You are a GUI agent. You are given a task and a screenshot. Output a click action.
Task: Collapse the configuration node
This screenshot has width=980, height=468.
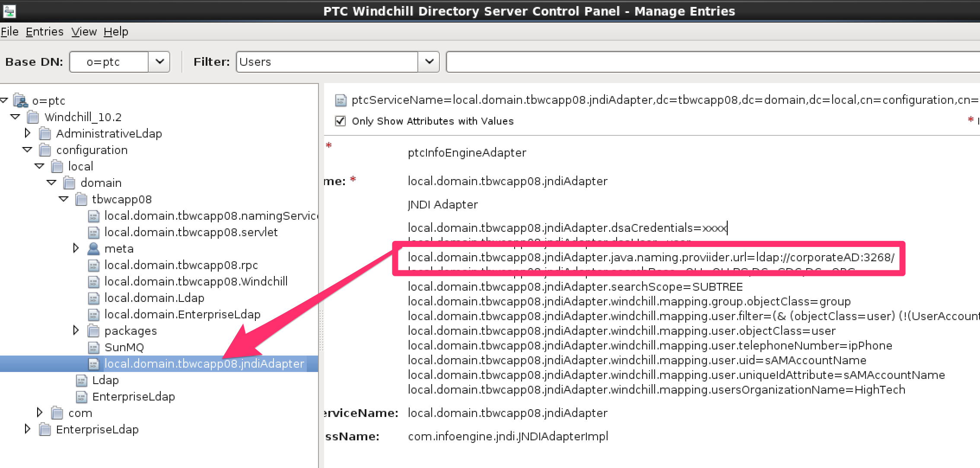pyautogui.click(x=27, y=150)
